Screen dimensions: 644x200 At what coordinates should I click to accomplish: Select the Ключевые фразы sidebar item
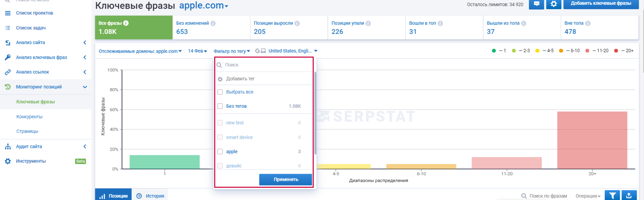click(36, 102)
